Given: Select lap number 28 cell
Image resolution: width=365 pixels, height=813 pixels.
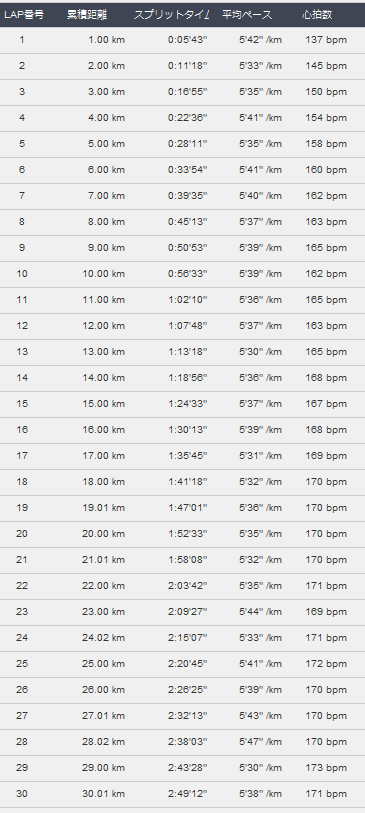Looking at the screenshot, I should click(22, 741).
